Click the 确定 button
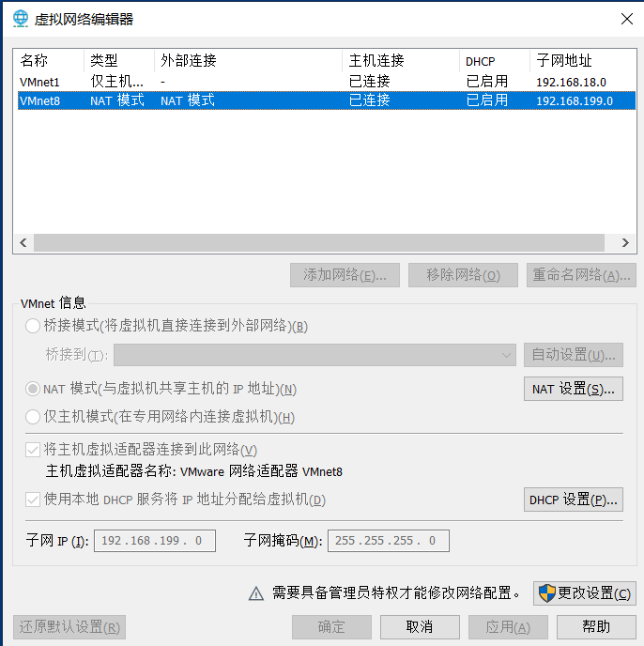 coord(331,627)
